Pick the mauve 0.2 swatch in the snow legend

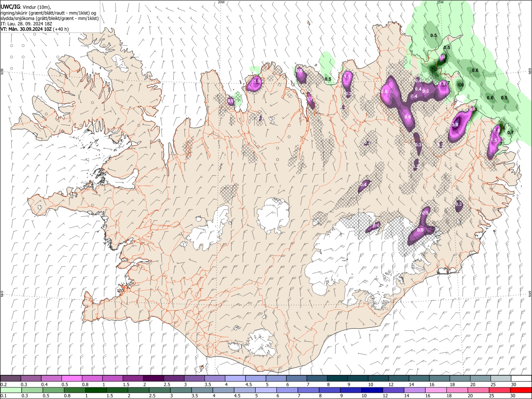10,378
